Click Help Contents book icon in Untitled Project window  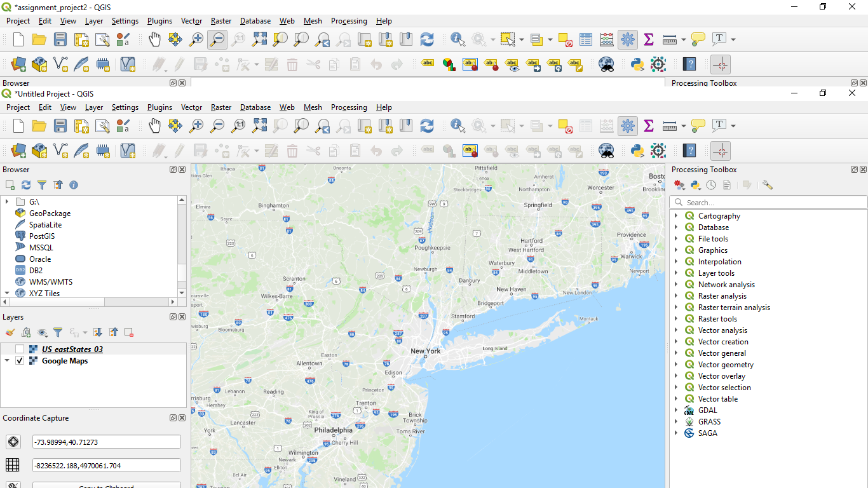click(689, 151)
